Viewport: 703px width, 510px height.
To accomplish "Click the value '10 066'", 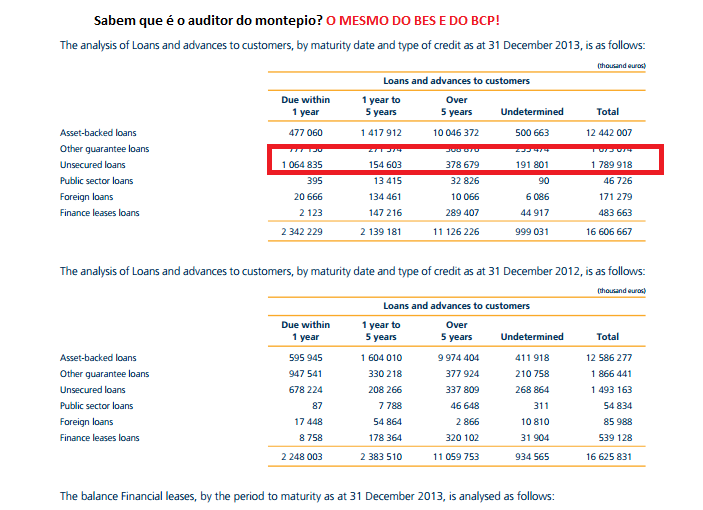I will [465, 197].
